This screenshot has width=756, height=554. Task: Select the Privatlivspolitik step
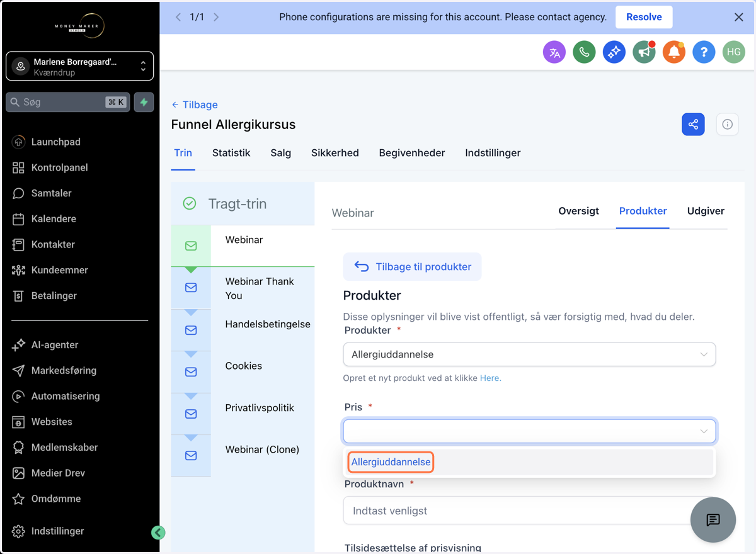click(243, 414)
